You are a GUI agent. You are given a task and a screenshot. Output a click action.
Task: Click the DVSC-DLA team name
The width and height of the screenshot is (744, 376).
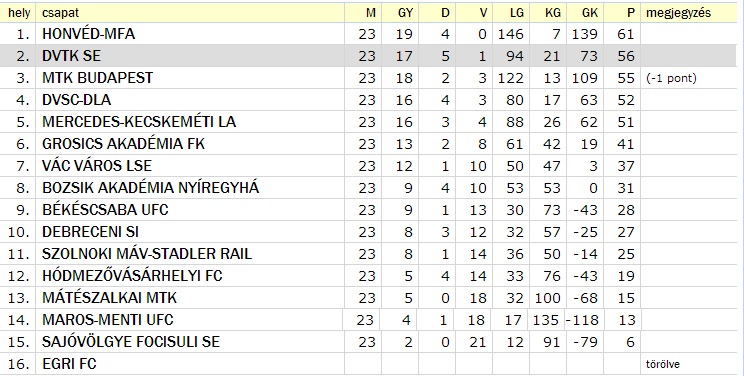[x=76, y=100]
